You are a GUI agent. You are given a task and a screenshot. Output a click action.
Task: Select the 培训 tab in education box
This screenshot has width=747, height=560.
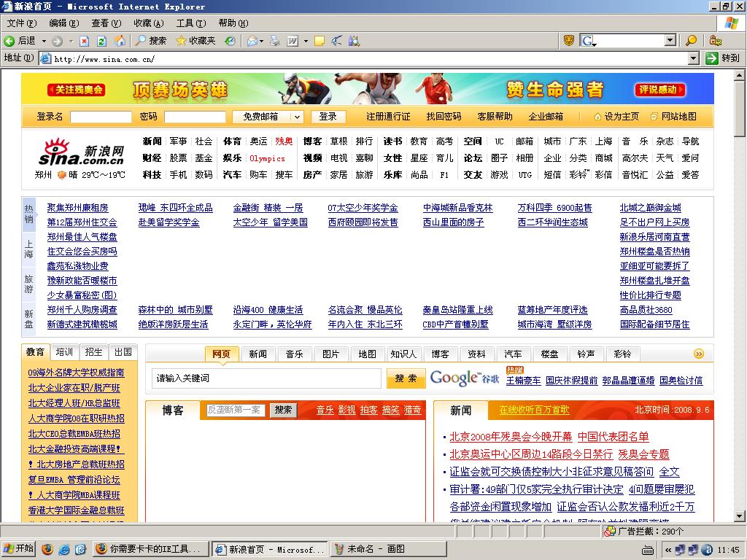coord(64,352)
